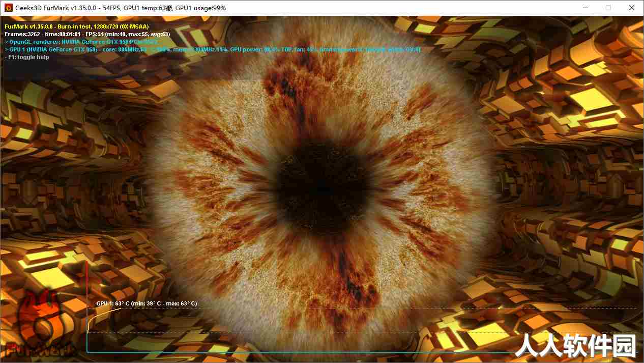644x363 pixels.
Task: Click the FurMark app icon in title bar
Action: coord(8,8)
